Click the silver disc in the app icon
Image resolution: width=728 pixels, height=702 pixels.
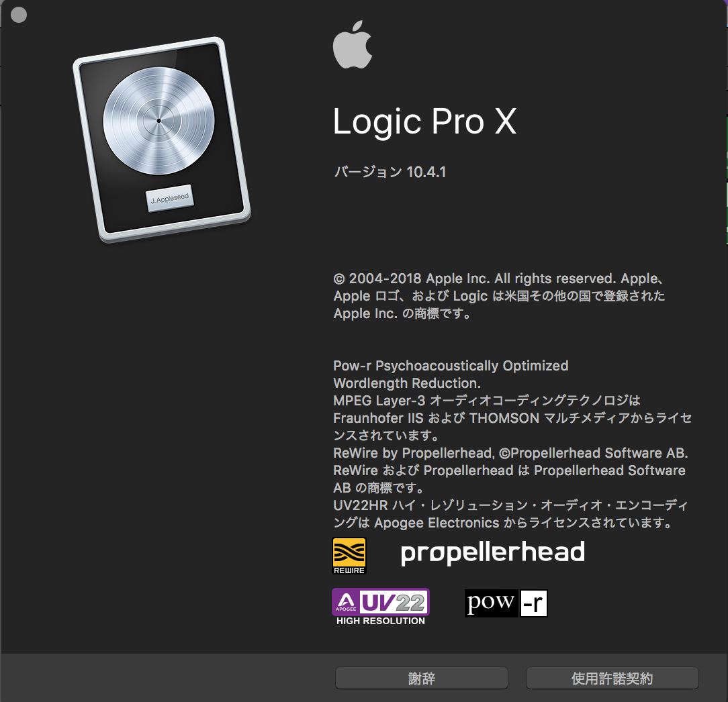point(158,121)
